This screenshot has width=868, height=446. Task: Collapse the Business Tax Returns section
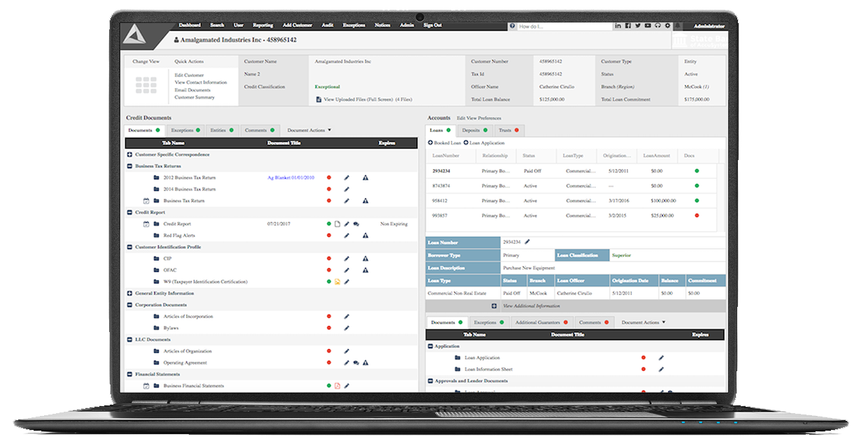[129, 166]
